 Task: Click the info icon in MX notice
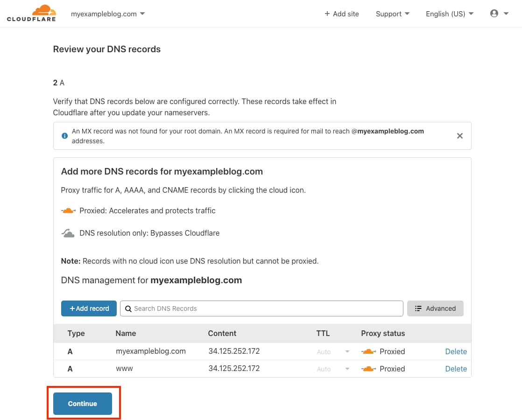[64, 136]
